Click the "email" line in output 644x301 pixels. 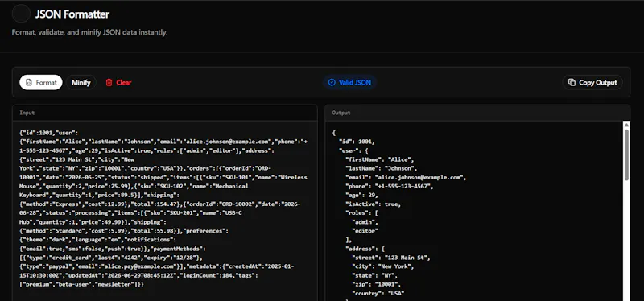[x=406, y=177]
